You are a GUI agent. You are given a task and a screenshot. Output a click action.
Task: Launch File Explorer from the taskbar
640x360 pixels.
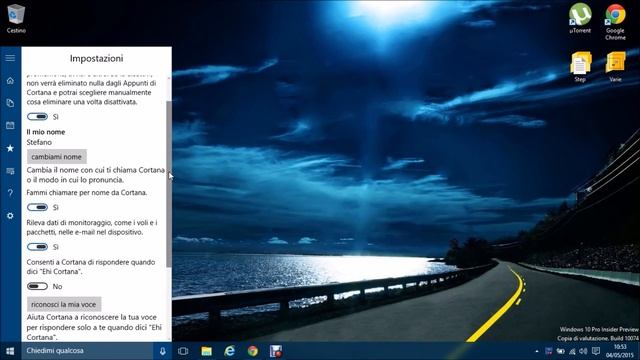pos(207,351)
